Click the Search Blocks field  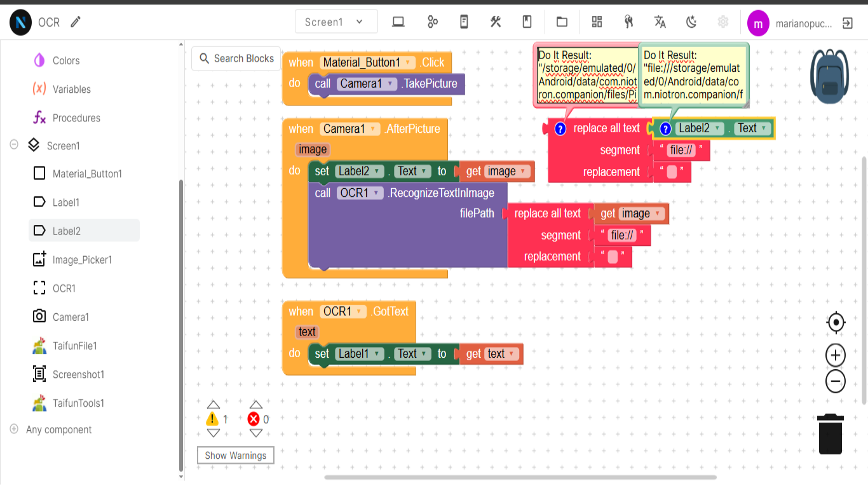pos(236,58)
